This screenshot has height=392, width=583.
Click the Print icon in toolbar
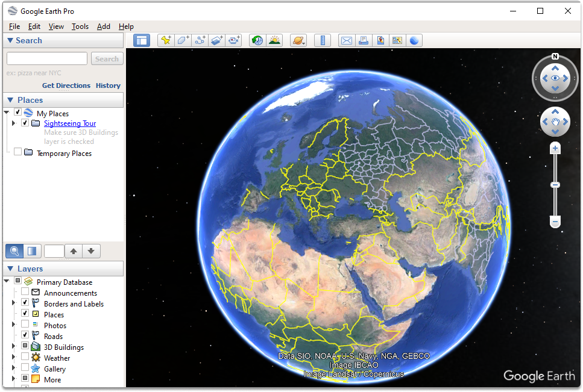pyautogui.click(x=364, y=40)
